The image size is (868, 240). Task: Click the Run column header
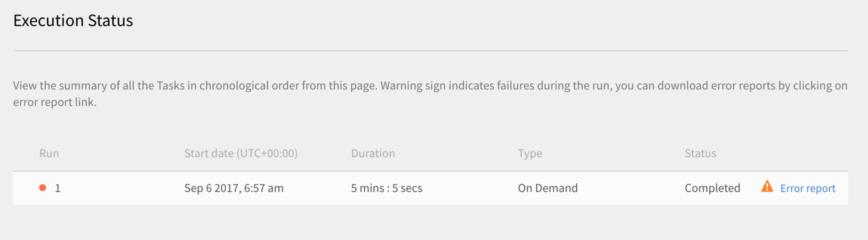49,153
